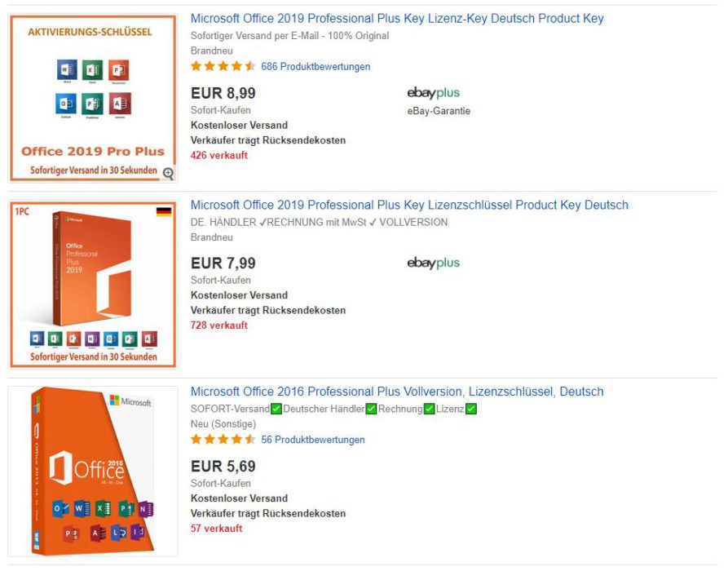The height and width of the screenshot is (571, 728).
Task: Open the 1PC Office 2019 box thumbnail
Action: click(93, 284)
